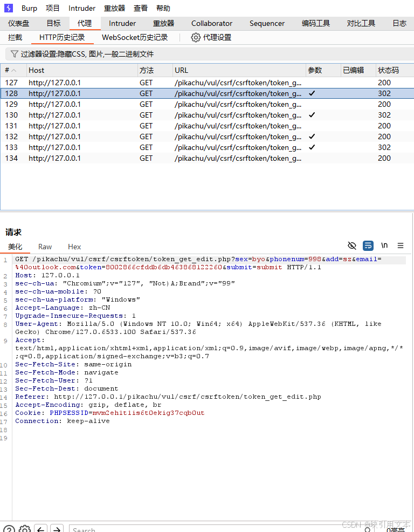
Task: Open the request panel hamburger menu
Action: [x=401, y=245]
